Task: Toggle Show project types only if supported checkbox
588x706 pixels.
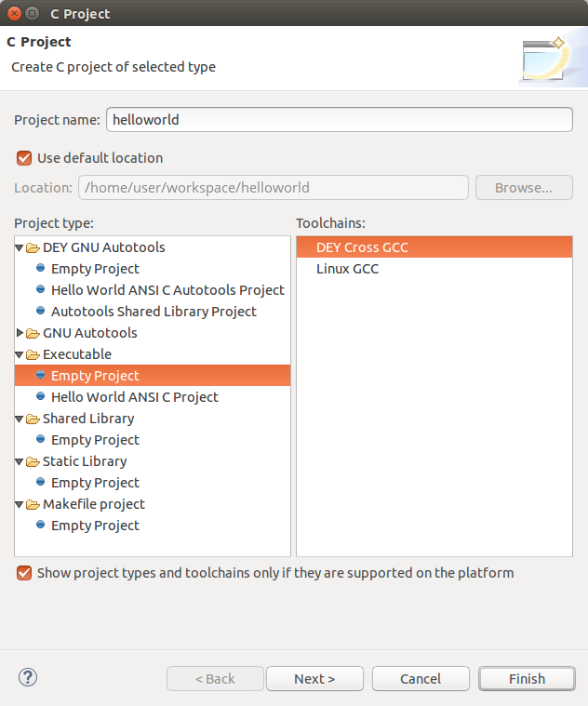Action: coord(24,573)
